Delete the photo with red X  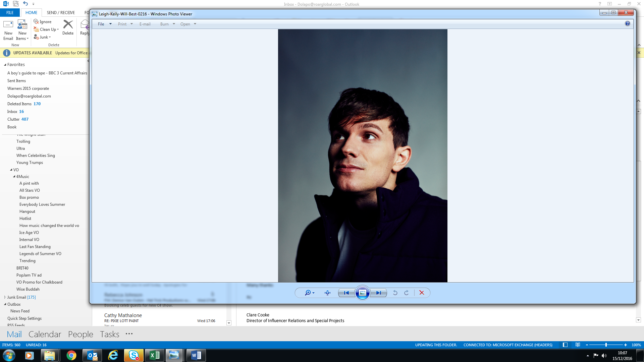coord(422,293)
